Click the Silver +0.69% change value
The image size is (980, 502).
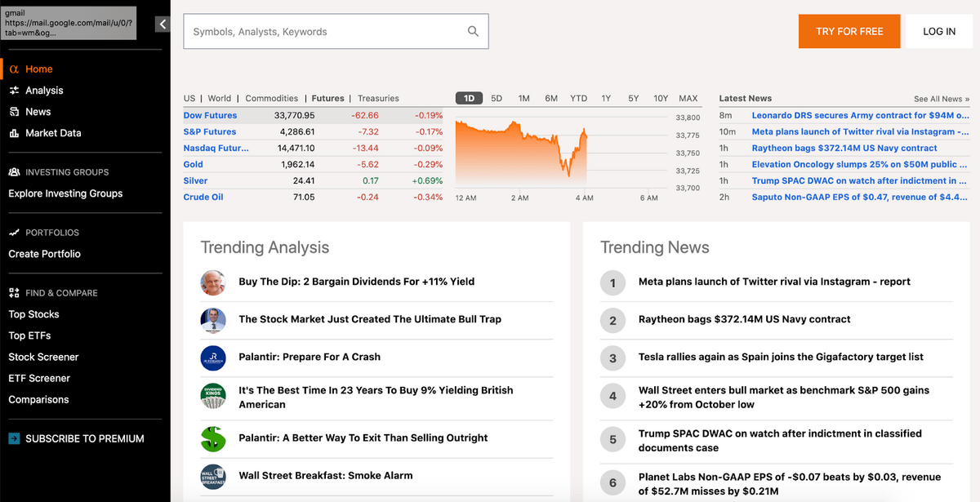[427, 181]
